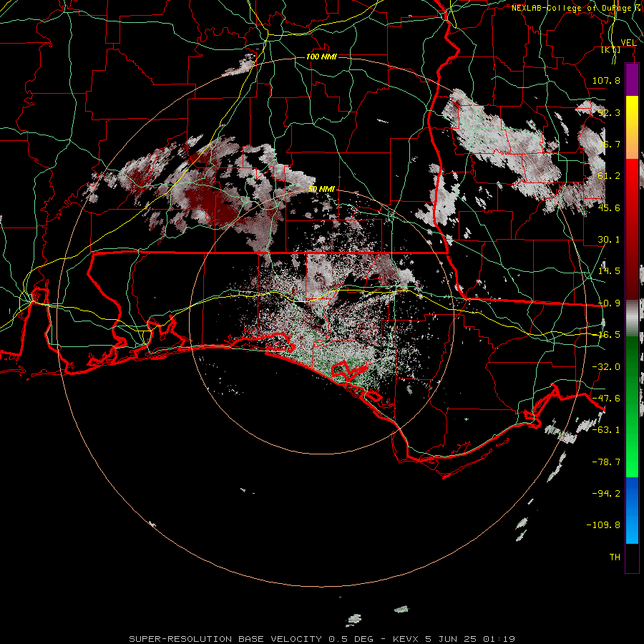Click the 107.8 velocity scale value
This screenshot has height=644, width=644.
[606, 80]
